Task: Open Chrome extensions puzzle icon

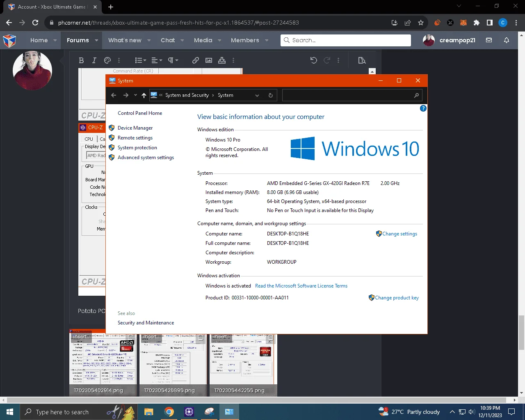Action: [x=476, y=23]
